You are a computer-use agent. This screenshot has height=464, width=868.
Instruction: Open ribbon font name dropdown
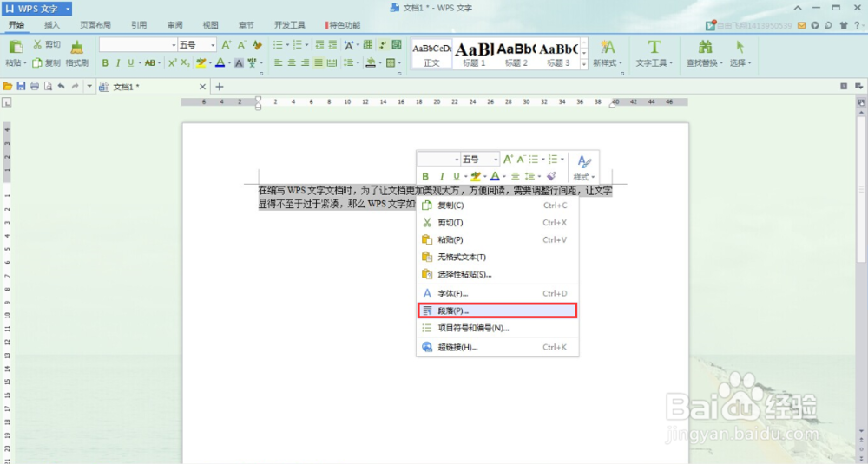click(x=174, y=45)
